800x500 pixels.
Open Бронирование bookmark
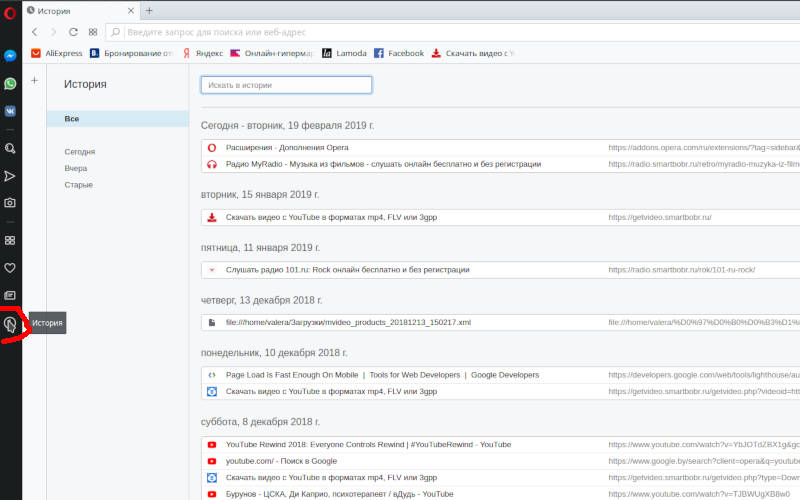(132, 53)
